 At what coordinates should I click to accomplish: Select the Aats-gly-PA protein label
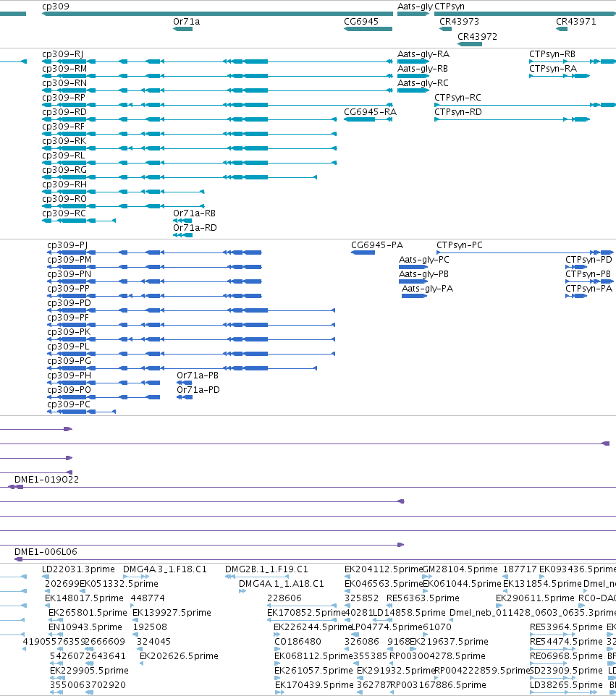(427, 289)
